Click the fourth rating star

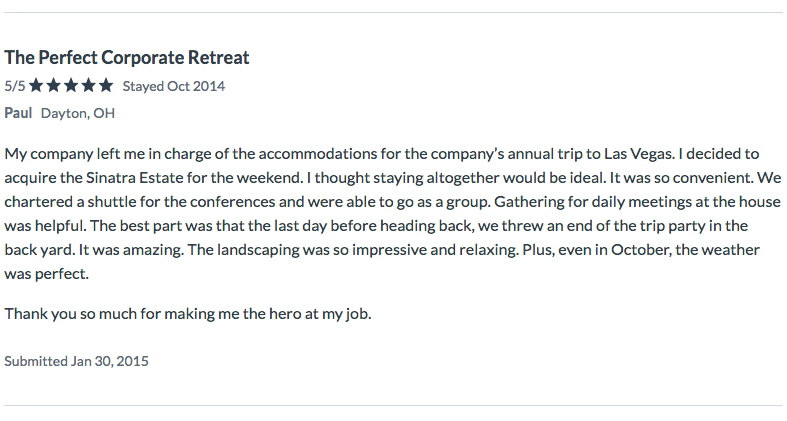(88, 86)
